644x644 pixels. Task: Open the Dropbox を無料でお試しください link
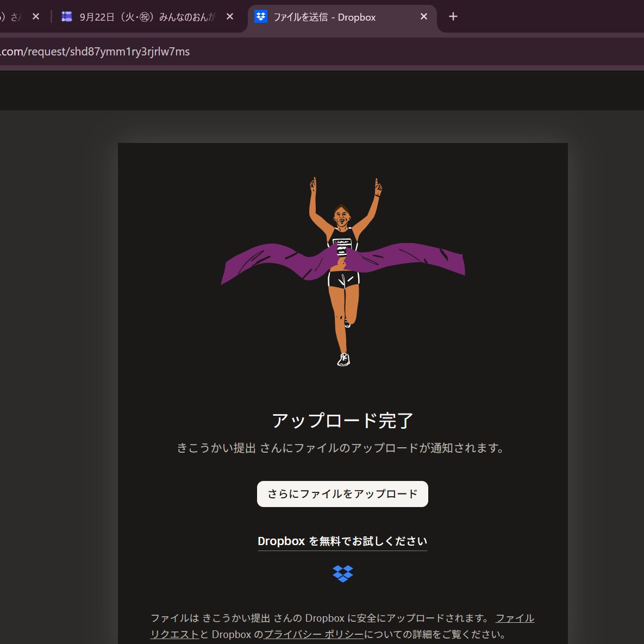(342, 541)
